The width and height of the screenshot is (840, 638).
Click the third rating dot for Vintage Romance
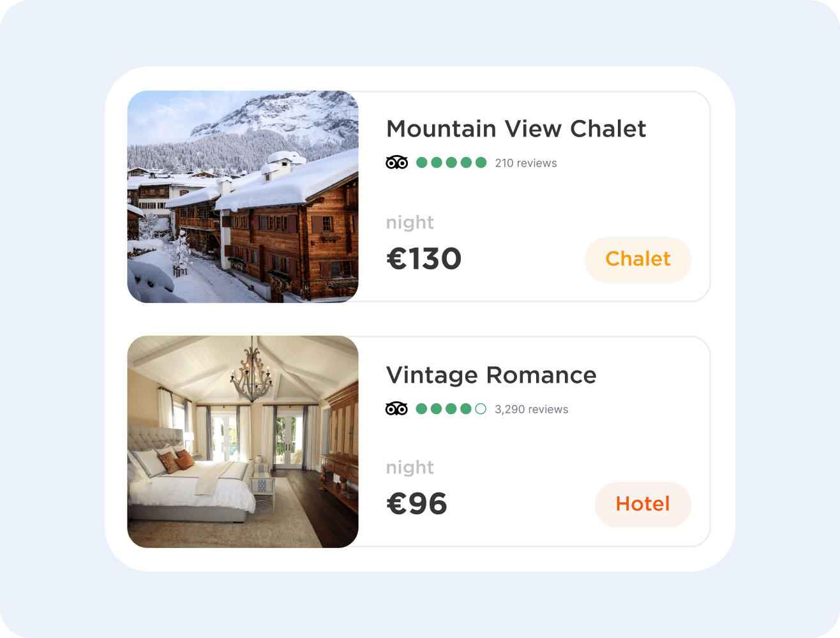coord(451,408)
